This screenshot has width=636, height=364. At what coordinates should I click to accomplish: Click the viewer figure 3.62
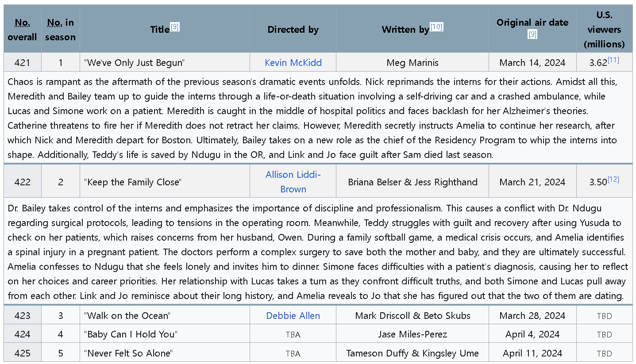tap(598, 63)
